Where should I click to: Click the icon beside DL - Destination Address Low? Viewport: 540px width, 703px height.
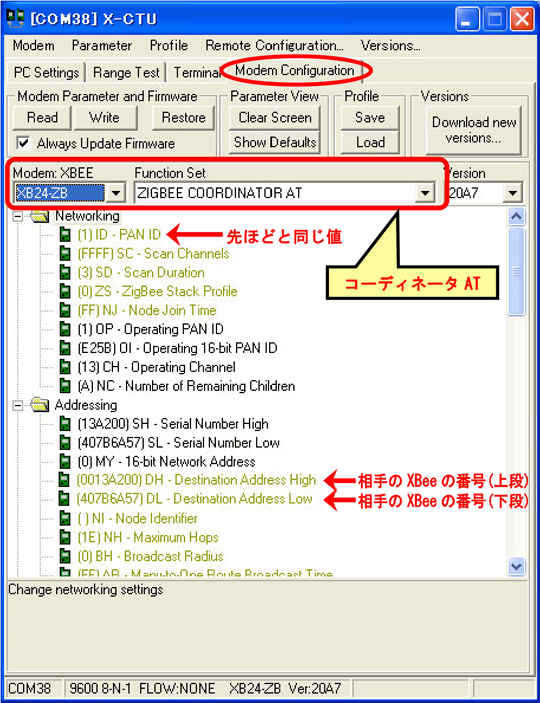point(65,499)
